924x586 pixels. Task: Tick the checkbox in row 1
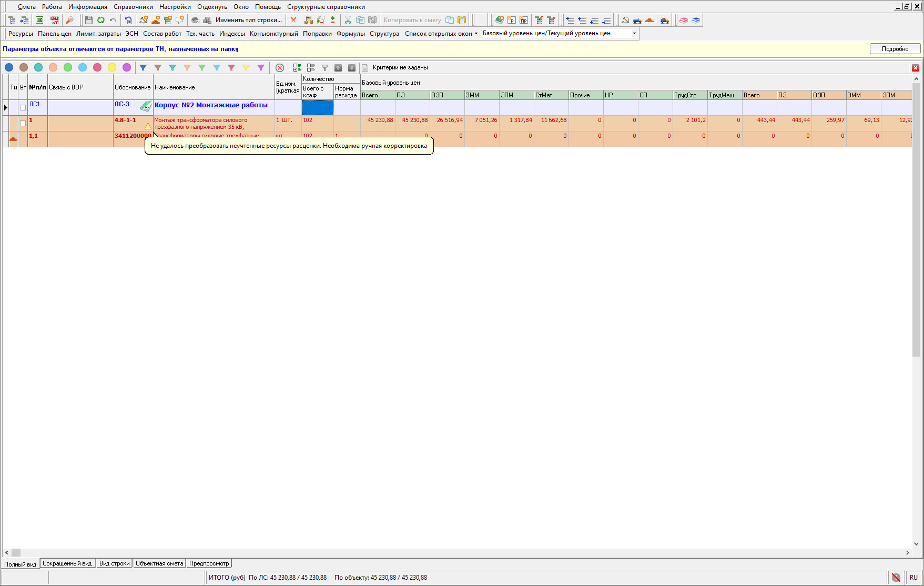point(23,123)
